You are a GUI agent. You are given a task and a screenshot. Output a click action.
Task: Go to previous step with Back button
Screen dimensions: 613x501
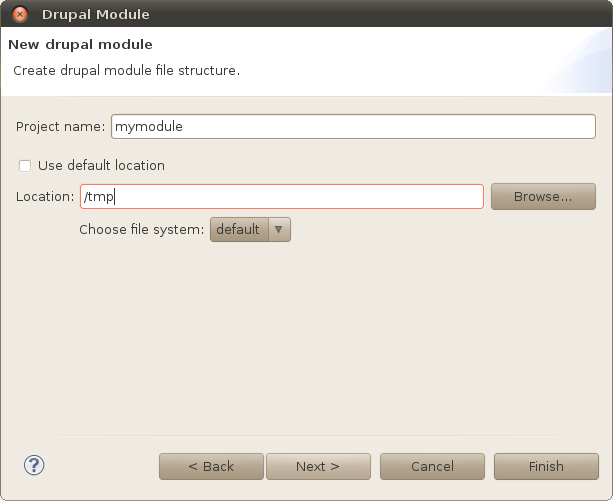(x=211, y=466)
